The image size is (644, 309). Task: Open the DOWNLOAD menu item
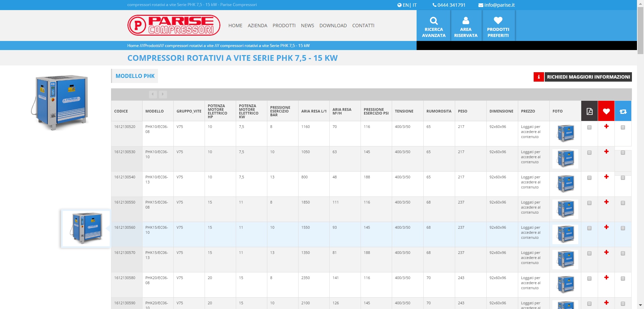[x=333, y=26]
